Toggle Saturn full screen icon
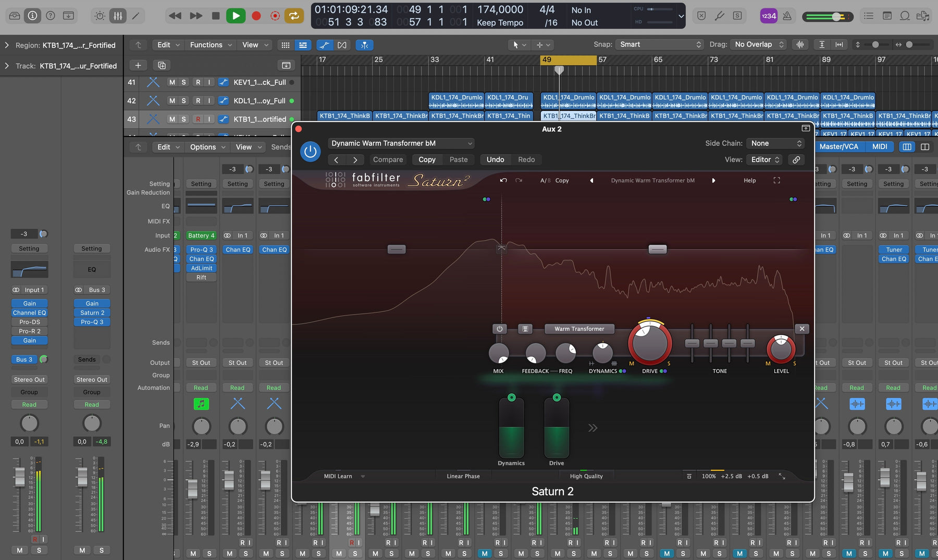Screen dimensions: 938x560 pyautogui.click(x=776, y=180)
